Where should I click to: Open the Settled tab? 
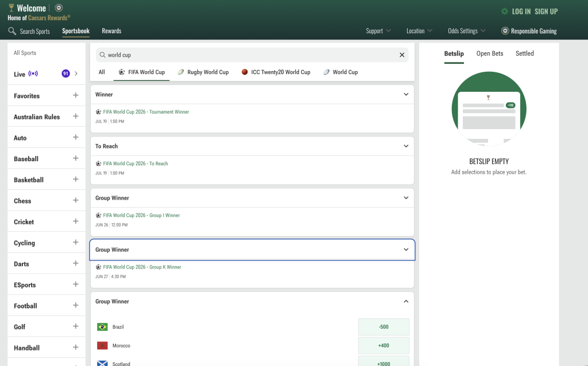pos(524,53)
